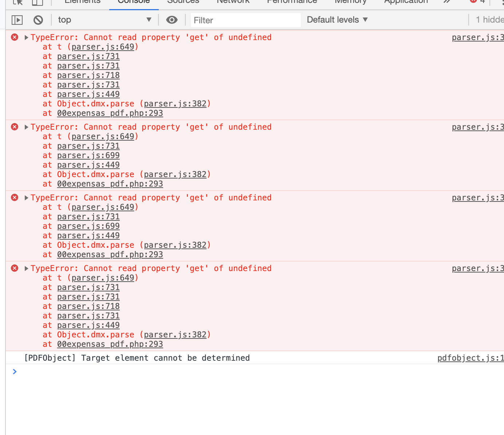Select 'Object.dmx.parse' text in the third error
Image resolution: width=504 pixels, height=435 pixels.
tap(96, 245)
